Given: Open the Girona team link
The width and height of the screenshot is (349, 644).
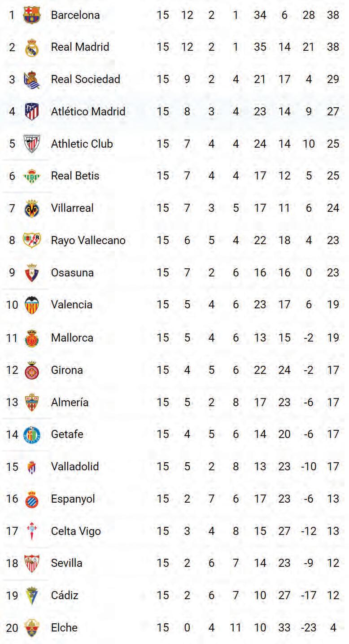Looking at the screenshot, I should 67,370.
